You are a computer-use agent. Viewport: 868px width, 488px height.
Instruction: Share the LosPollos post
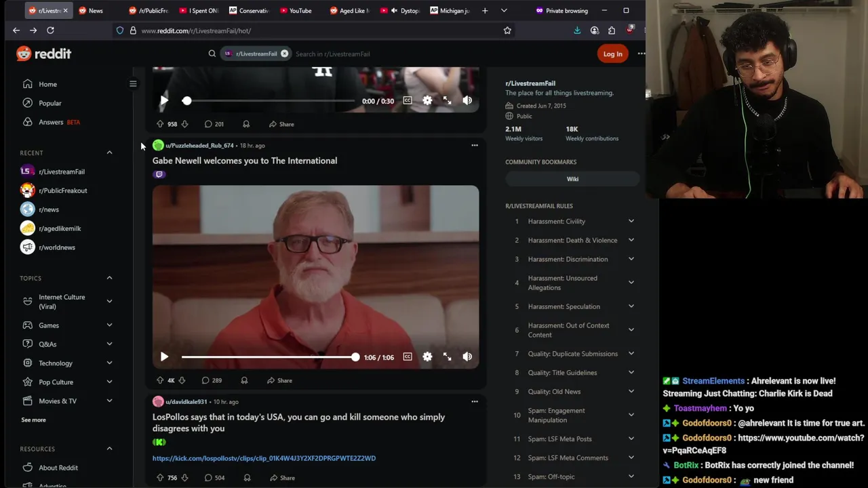[282, 478]
